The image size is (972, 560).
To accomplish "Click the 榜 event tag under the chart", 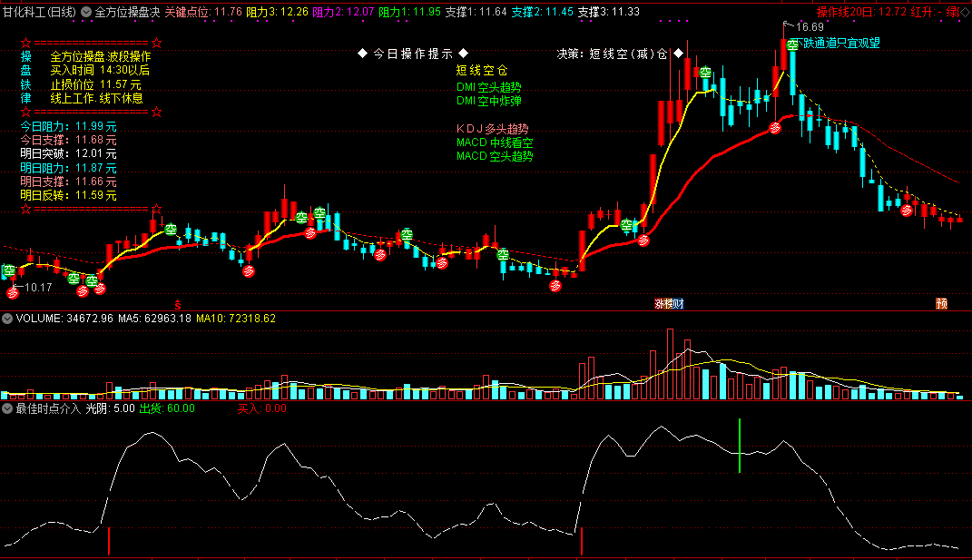I will [670, 304].
